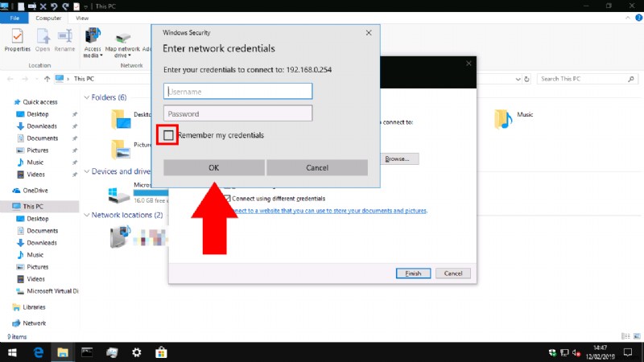
Task: Toggle Connect using different credentials
Action: 227,198
